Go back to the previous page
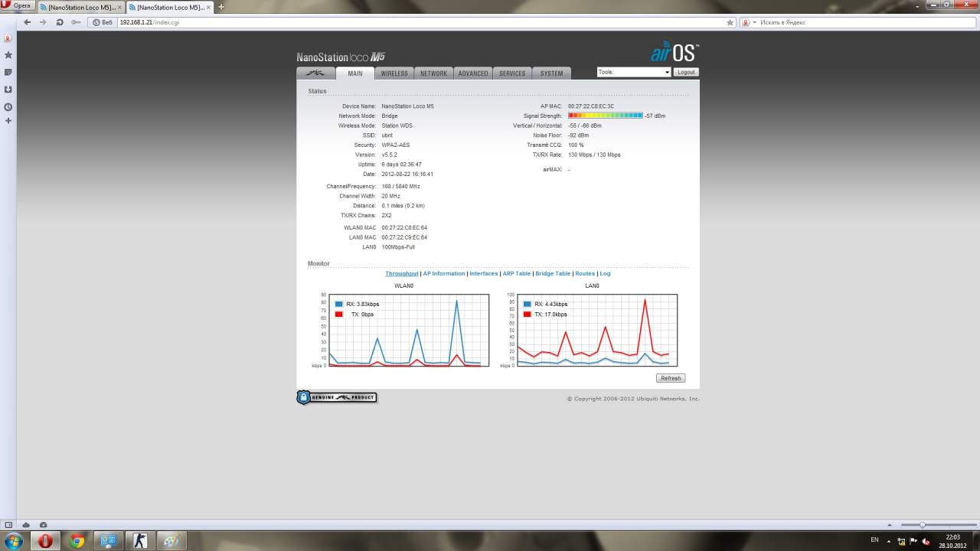Image resolution: width=980 pixels, height=551 pixels. 28,22
